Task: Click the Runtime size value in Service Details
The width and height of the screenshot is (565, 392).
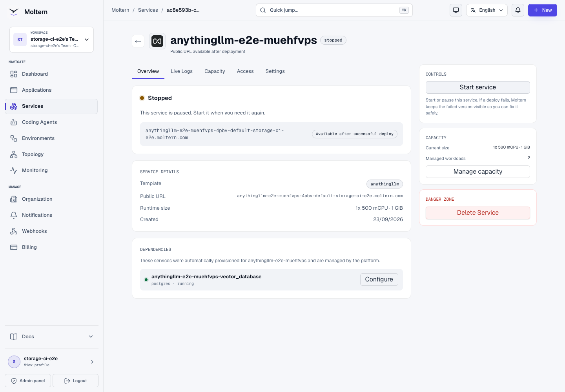Action: point(379,208)
